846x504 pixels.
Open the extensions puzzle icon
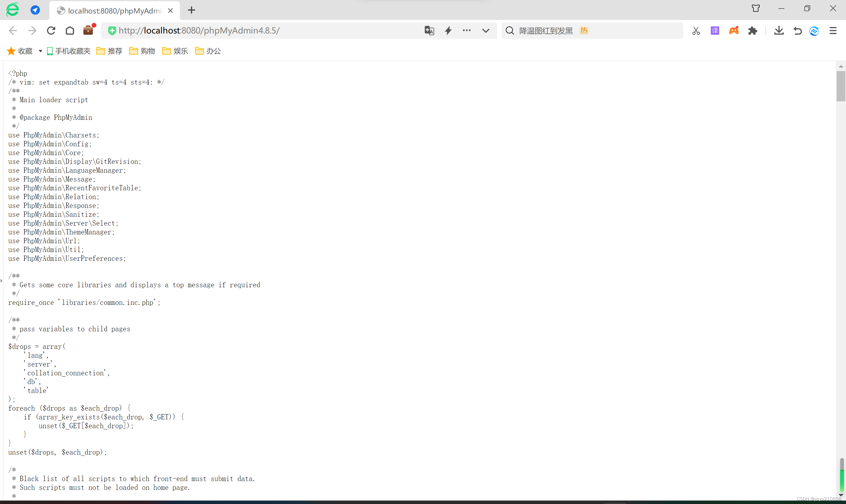pos(753,31)
